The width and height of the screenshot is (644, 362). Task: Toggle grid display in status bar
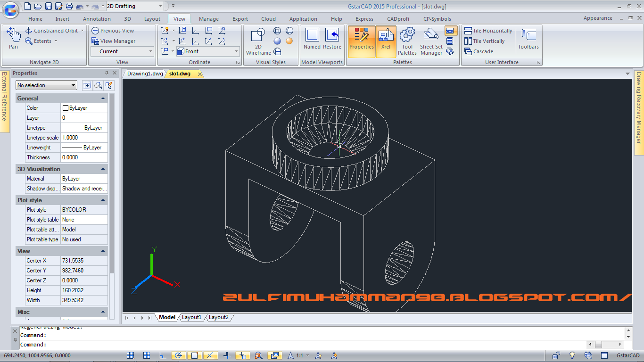147,355
